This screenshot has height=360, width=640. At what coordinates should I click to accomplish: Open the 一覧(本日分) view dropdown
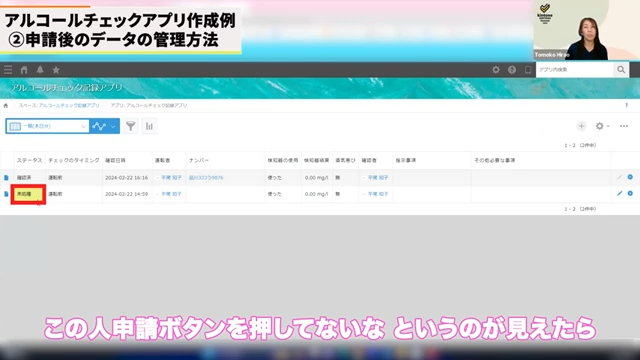pos(47,126)
